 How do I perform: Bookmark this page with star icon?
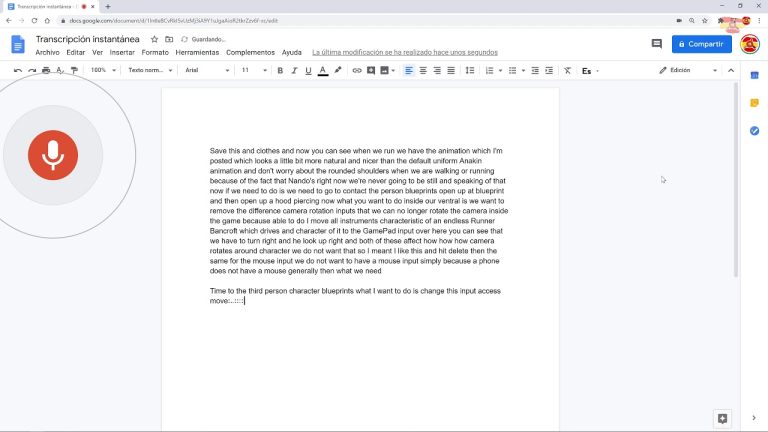704,21
